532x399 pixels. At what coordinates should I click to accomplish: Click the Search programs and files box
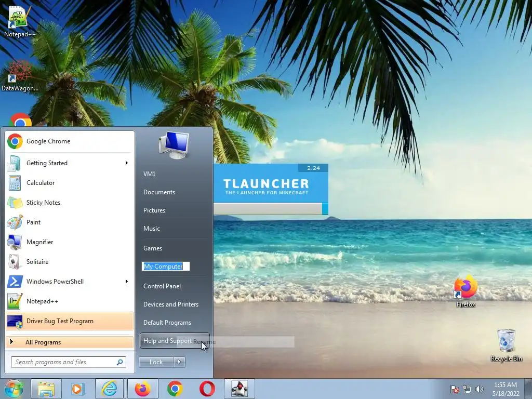[68, 362]
